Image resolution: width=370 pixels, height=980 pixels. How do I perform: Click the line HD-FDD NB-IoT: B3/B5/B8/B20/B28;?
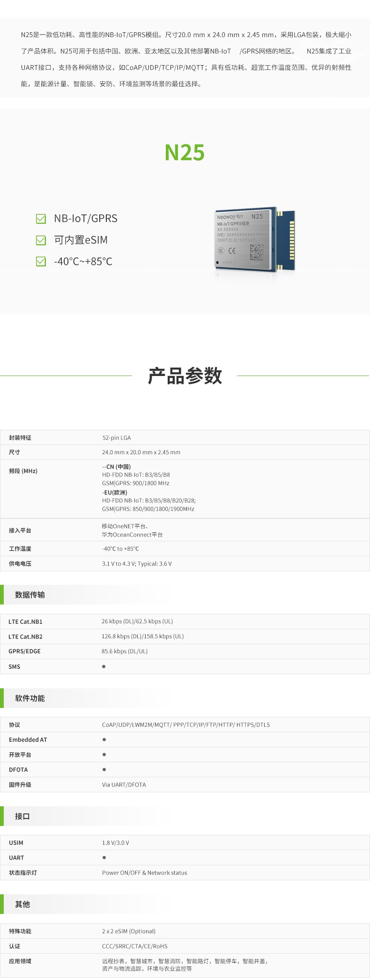click(149, 501)
